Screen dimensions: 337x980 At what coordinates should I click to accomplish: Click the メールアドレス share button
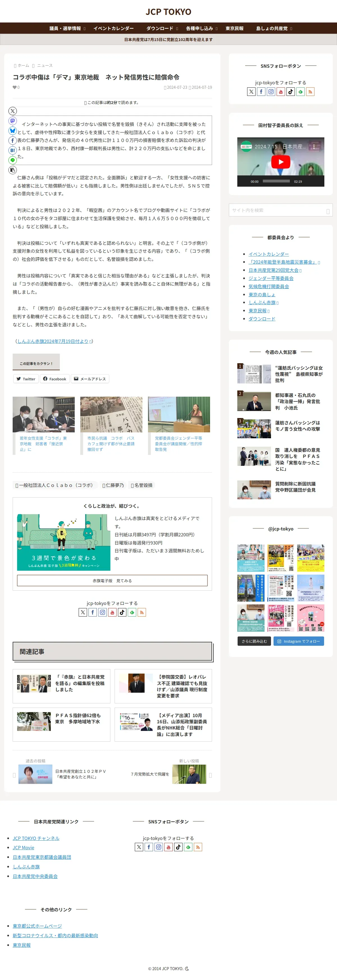click(x=90, y=378)
